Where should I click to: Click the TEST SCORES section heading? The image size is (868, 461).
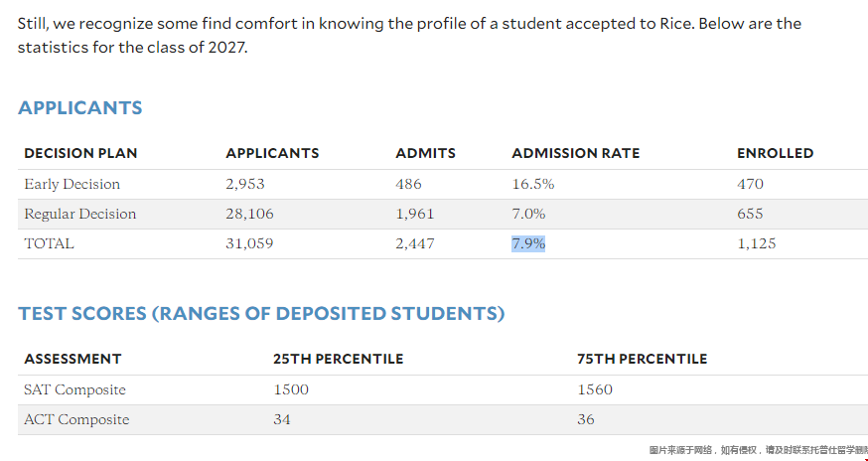pyautogui.click(x=261, y=314)
